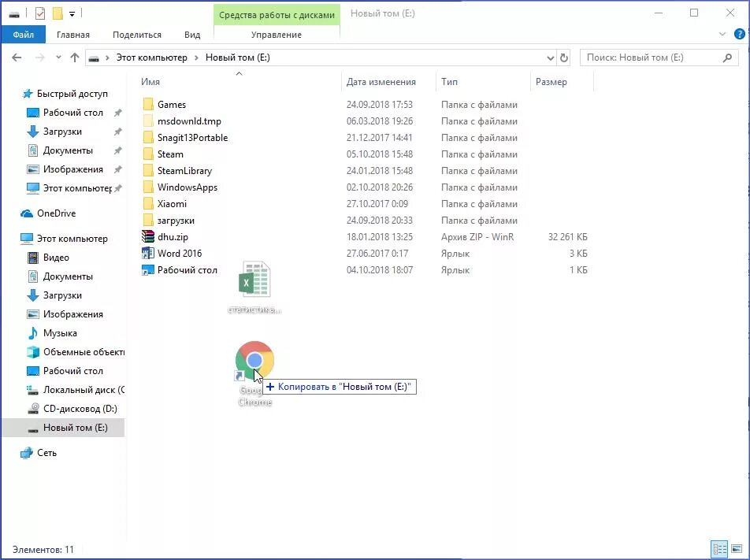Switch to large icons view button

737,549
